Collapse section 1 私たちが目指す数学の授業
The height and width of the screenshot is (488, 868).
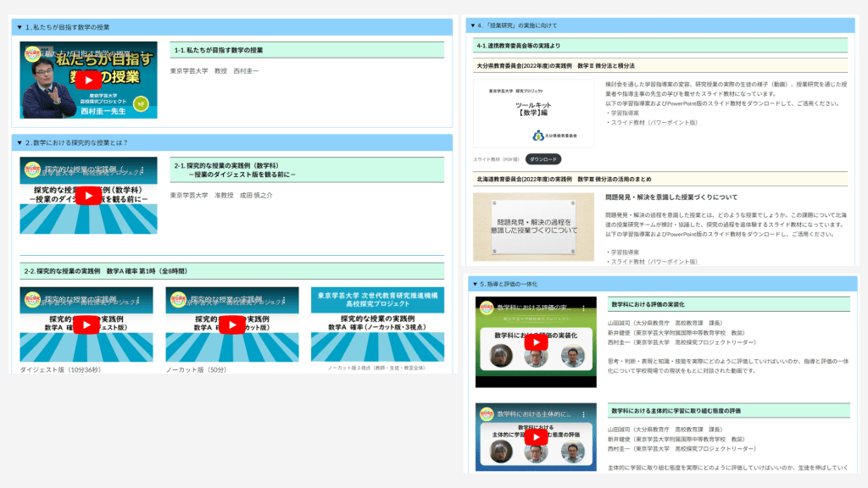click(x=19, y=28)
